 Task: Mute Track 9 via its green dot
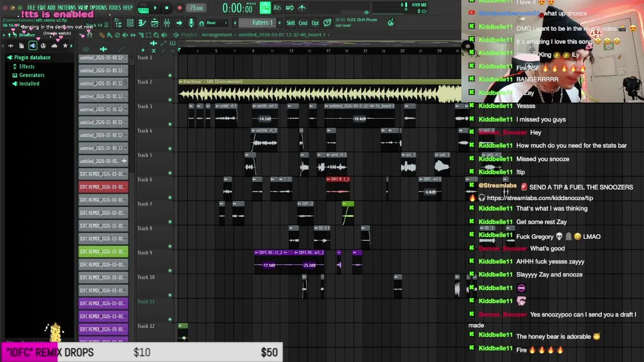[170, 270]
